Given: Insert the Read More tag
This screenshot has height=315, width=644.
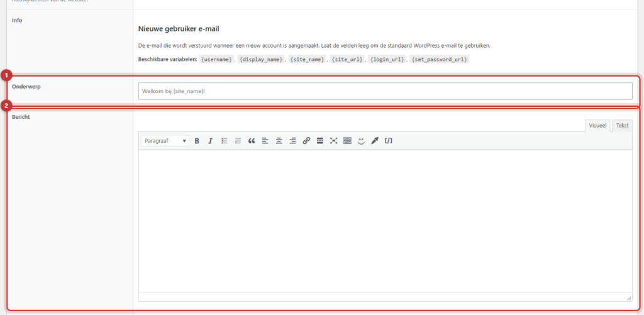Looking at the screenshot, I should [320, 141].
